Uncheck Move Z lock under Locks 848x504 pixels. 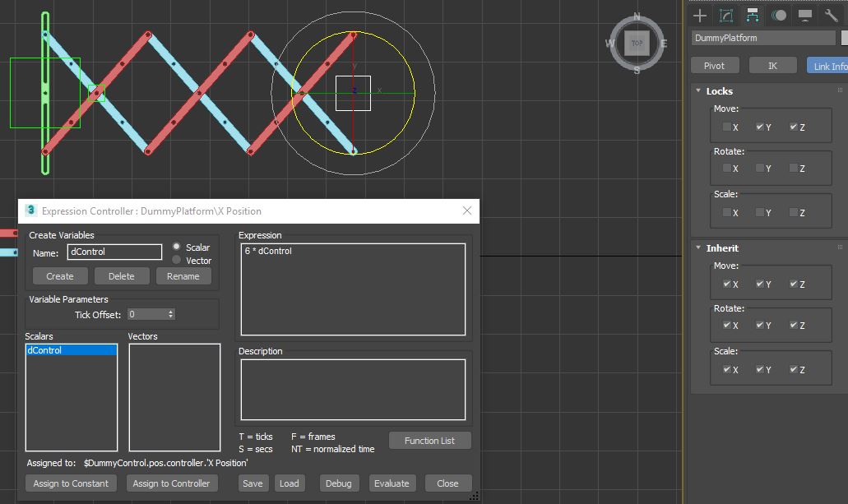point(794,127)
